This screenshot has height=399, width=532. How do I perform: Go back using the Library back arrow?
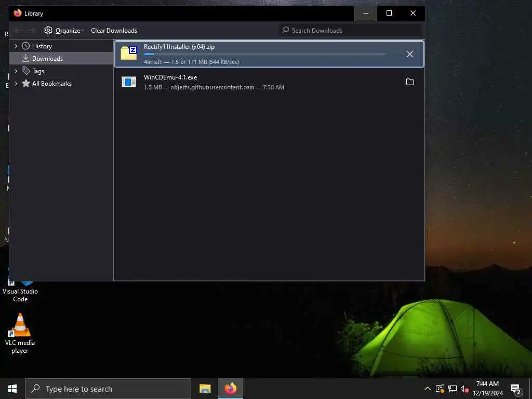tap(18, 31)
